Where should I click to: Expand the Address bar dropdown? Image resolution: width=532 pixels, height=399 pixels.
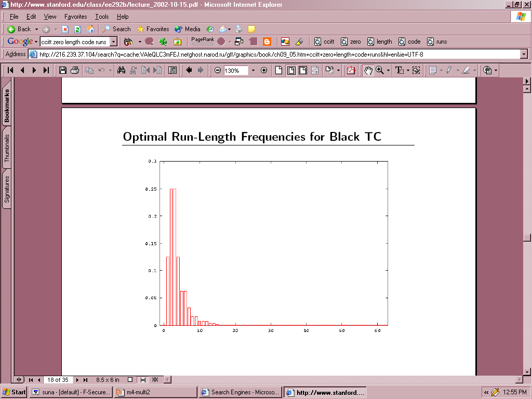tap(524, 54)
